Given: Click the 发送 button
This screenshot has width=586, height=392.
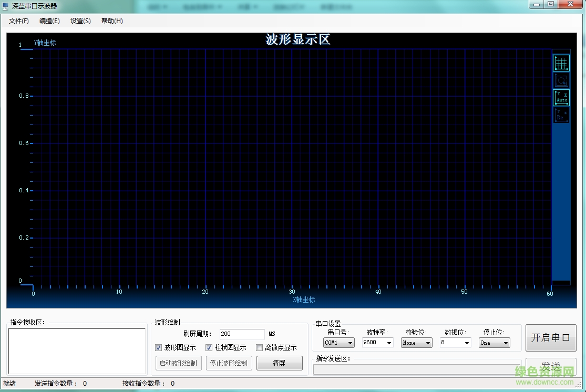Looking at the screenshot, I should click(550, 366).
